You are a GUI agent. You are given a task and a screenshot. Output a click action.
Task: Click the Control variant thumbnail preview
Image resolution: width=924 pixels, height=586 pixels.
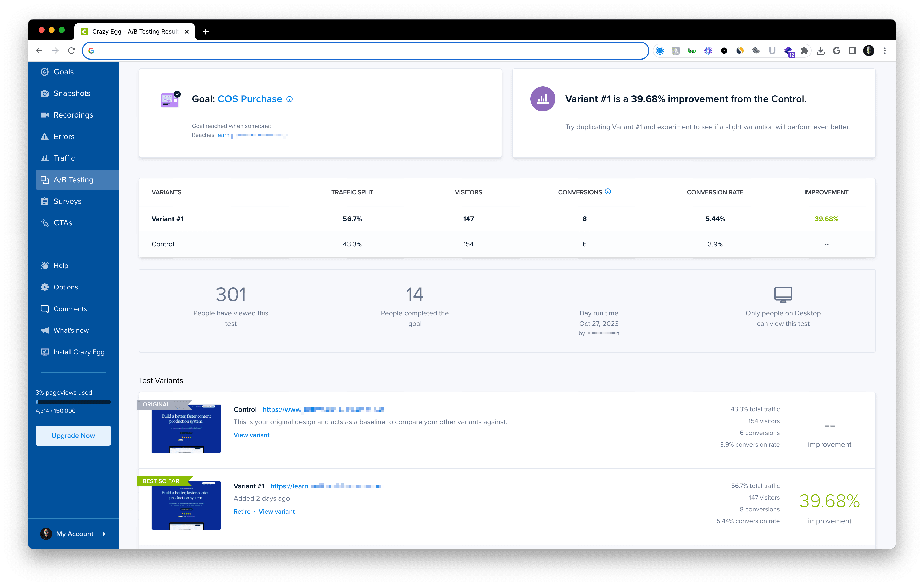pyautogui.click(x=186, y=429)
